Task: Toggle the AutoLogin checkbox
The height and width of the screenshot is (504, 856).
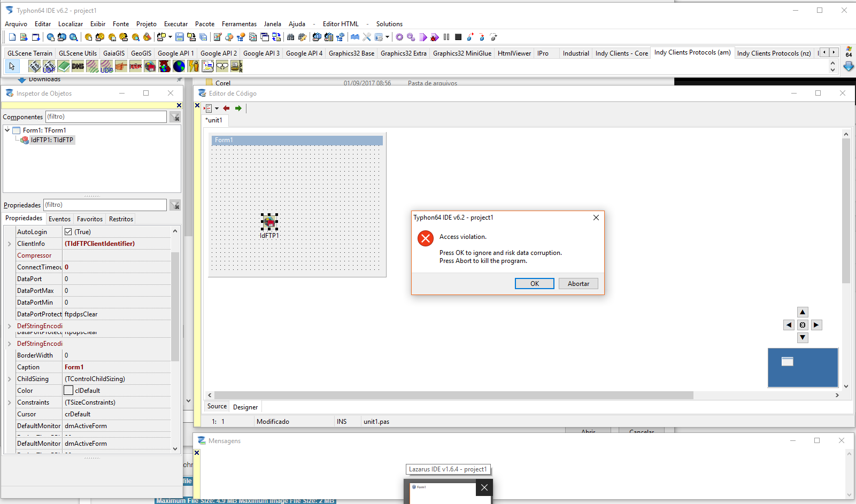Action: 68,232
